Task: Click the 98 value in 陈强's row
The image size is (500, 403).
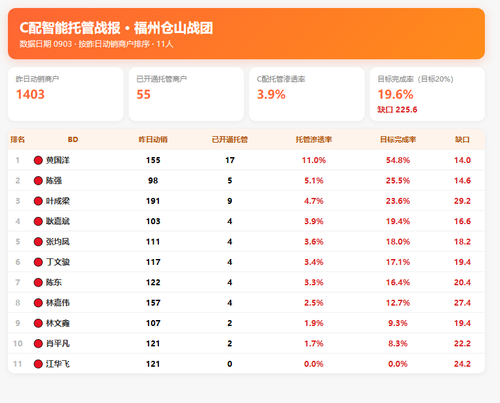Action: point(153,181)
